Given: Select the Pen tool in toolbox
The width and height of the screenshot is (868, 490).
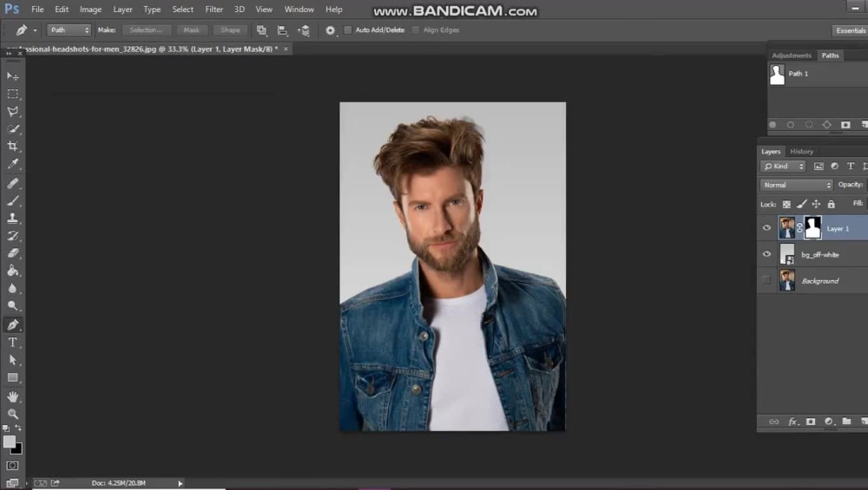Looking at the screenshot, I should (x=12, y=324).
